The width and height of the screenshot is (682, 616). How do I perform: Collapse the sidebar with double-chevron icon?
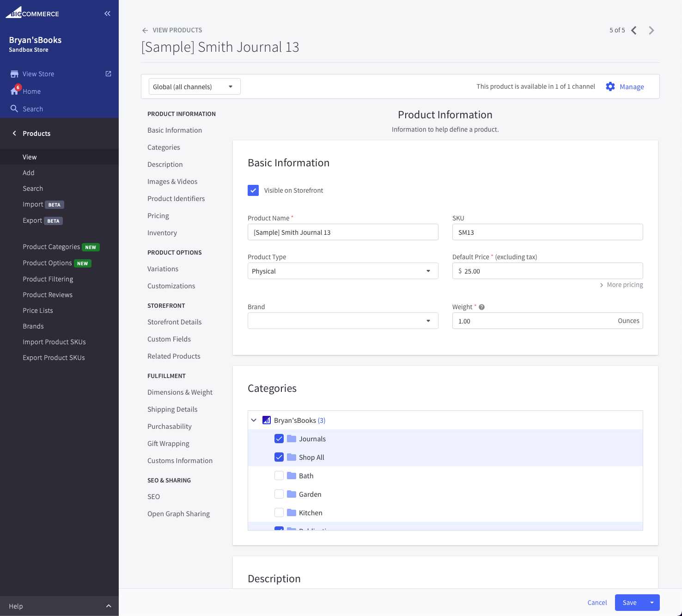107,14
